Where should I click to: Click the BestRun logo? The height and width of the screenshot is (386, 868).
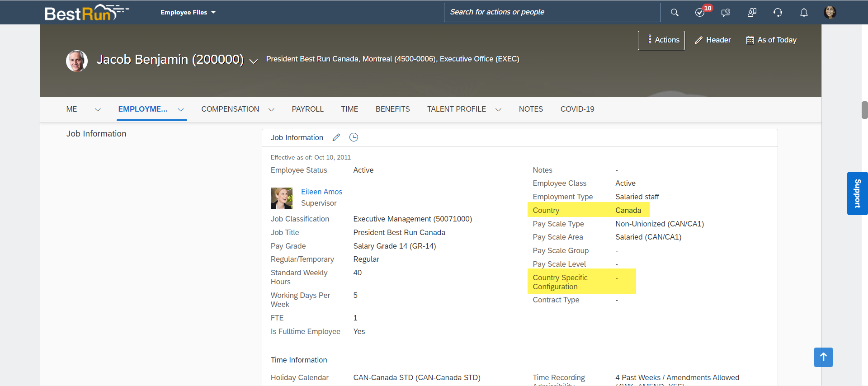pyautogui.click(x=86, y=13)
